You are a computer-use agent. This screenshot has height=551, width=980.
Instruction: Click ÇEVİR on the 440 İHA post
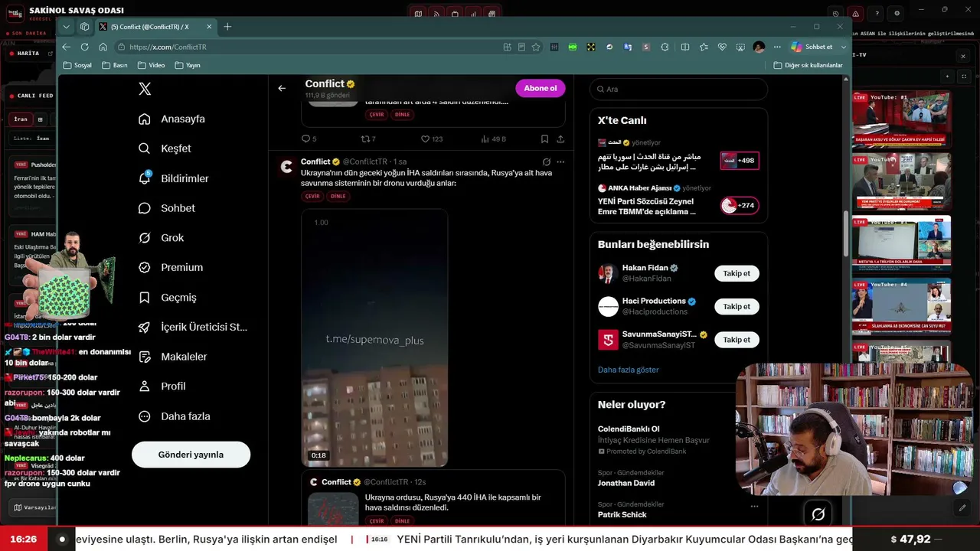[377, 521]
